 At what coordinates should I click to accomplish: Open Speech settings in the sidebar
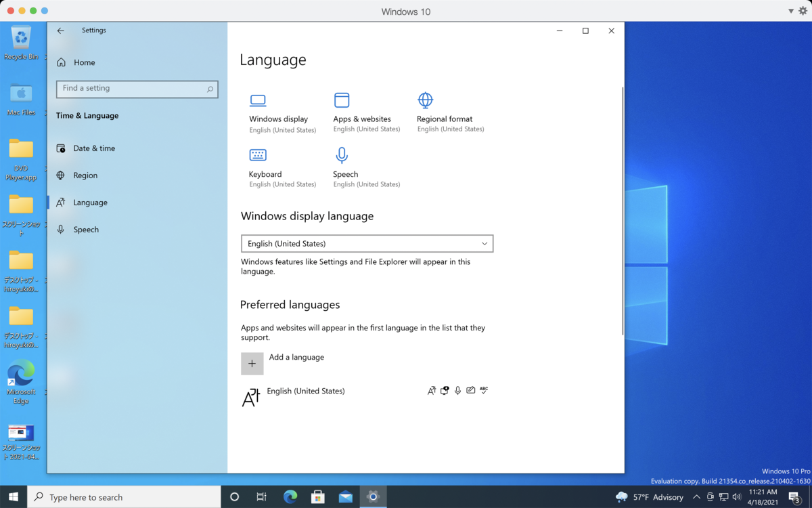(x=78, y=230)
